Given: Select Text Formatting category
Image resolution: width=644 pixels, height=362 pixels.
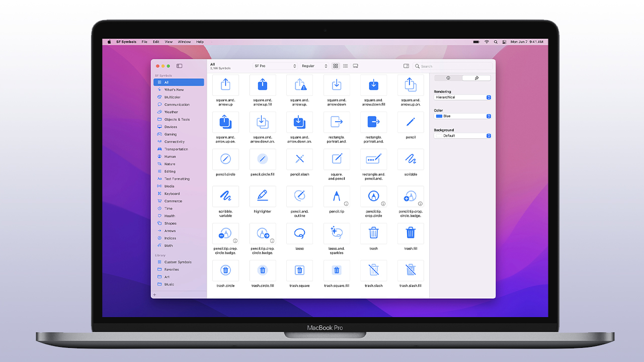Looking at the screenshot, I should tap(179, 178).
